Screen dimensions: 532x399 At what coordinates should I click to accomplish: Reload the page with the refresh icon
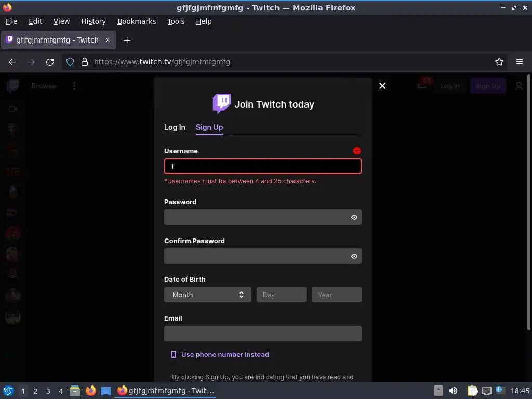tap(50, 62)
